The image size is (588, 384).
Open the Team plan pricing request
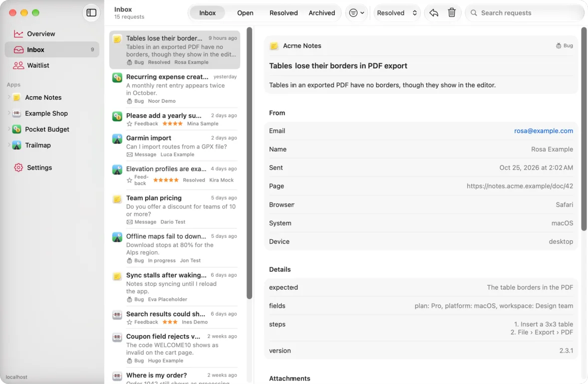point(175,209)
